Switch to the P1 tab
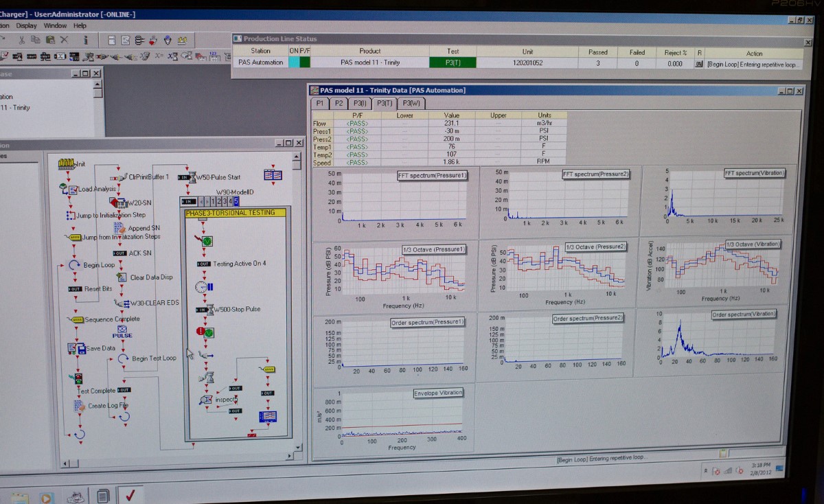The width and height of the screenshot is (824, 504). [x=320, y=103]
